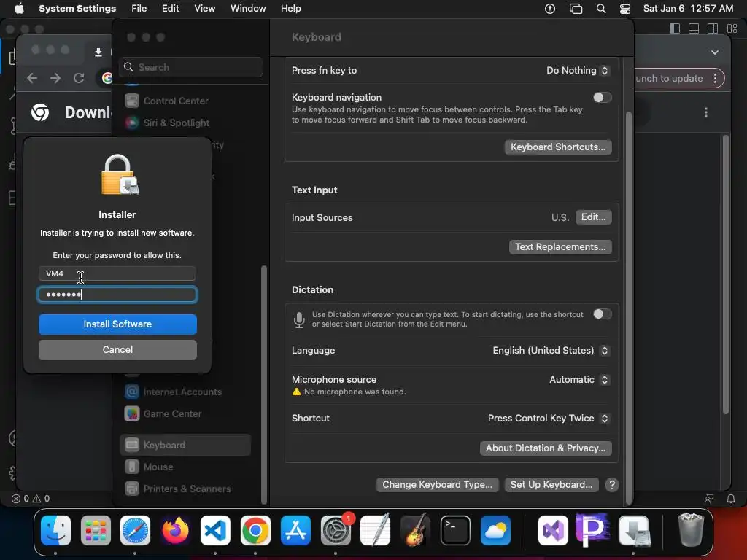The image size is (747, 560).
Task: Select Game Center in sidebar
Action: point(185,414)
